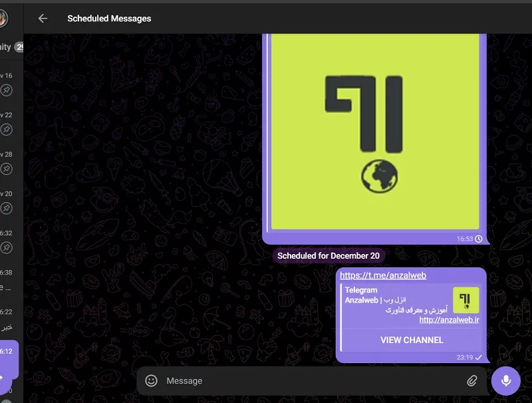Image resolution: width=532 pixels, height=403 pixels.
Task: Open the large yellow logo image
Action: [375, 132]
